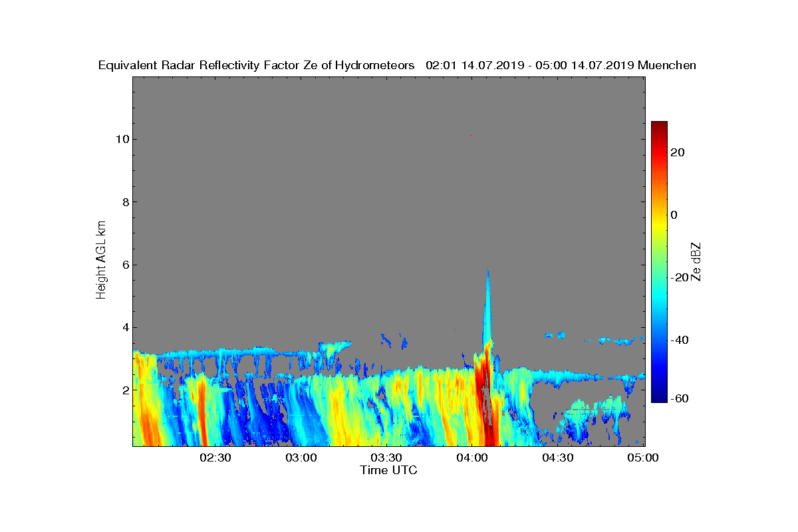This screenshot has height=532, width=798.
Task: Click the Time UTC axis title
Action: coord(389,470)
